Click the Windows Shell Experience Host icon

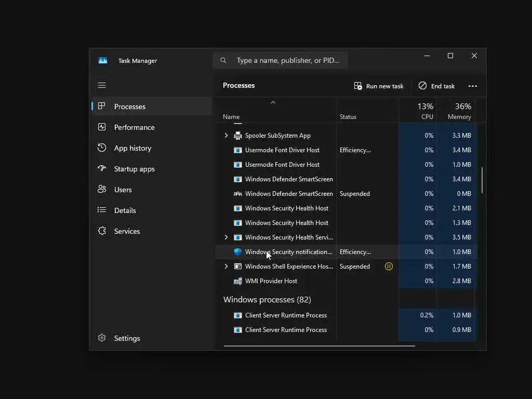(238, 267)
